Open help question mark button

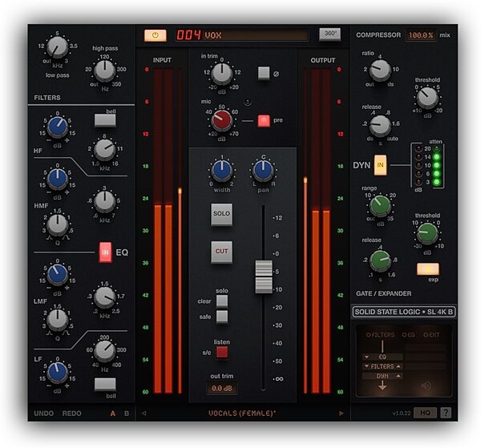tap(446, 413)
